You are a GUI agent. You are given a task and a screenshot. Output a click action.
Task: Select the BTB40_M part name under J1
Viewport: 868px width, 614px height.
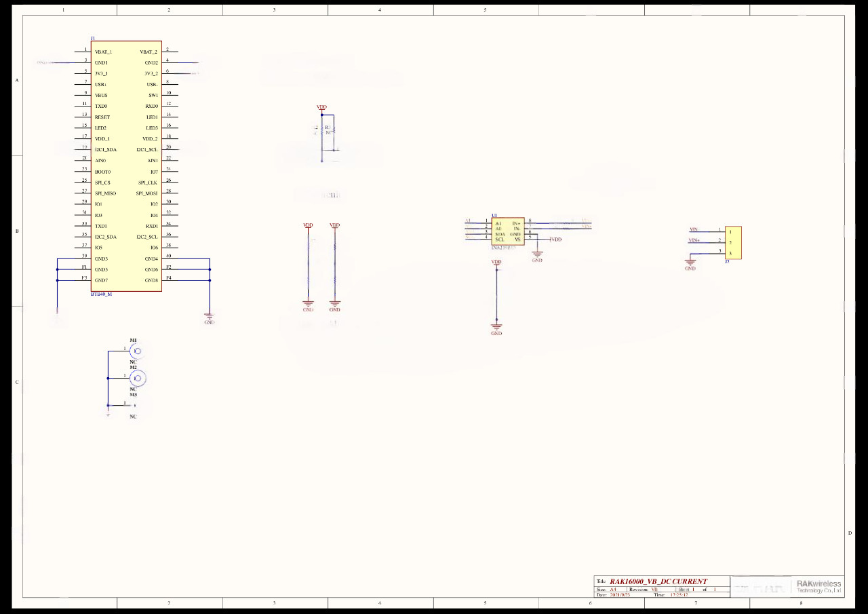[102, 294]
